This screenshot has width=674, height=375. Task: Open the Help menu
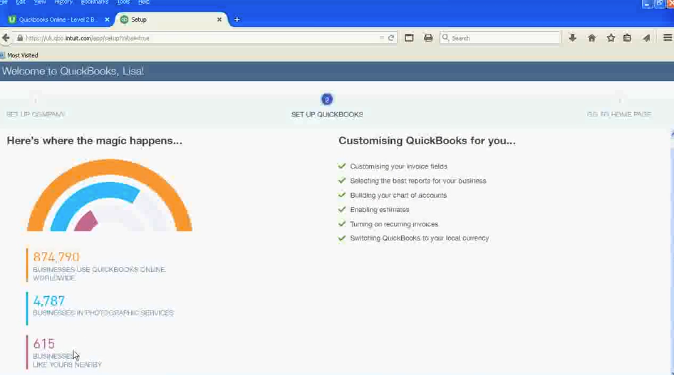(x=143, y=2)
